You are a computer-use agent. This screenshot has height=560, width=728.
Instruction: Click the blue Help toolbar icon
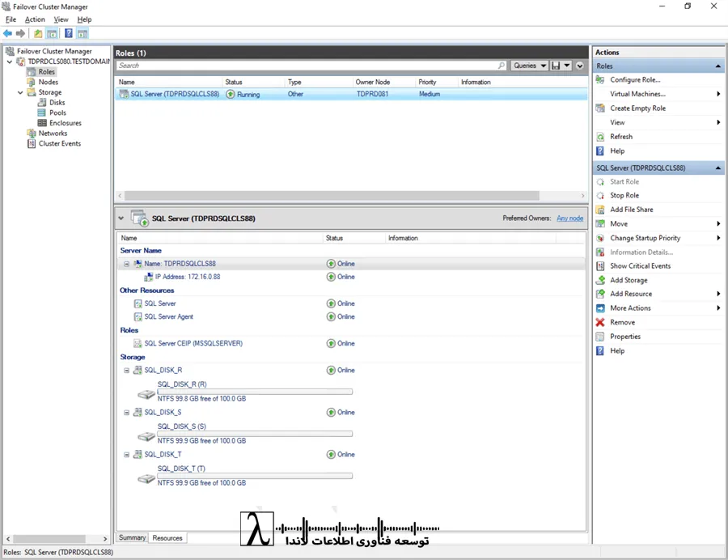point(68,33)
